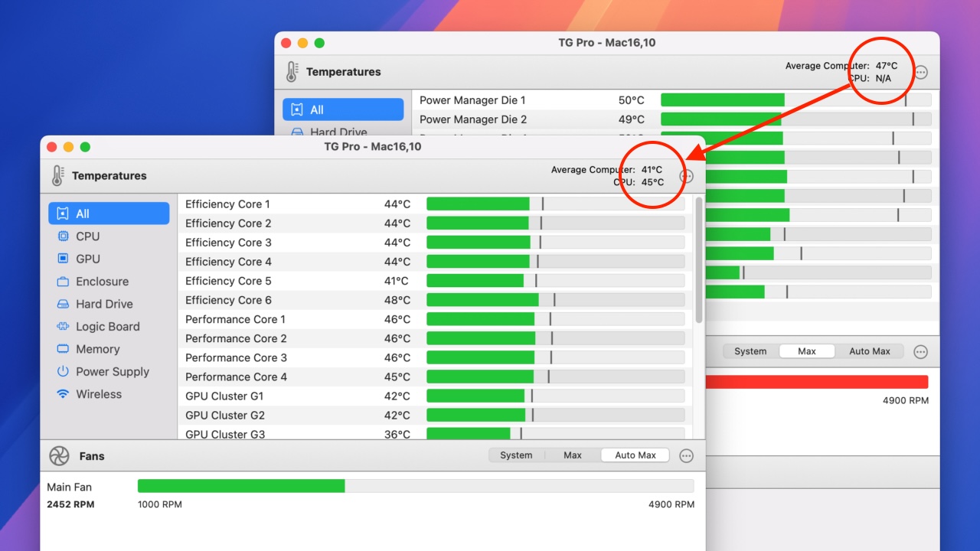Select the GPU Cluster G3 row
Viewport: 980px width, 551px height.
[435, 432]
